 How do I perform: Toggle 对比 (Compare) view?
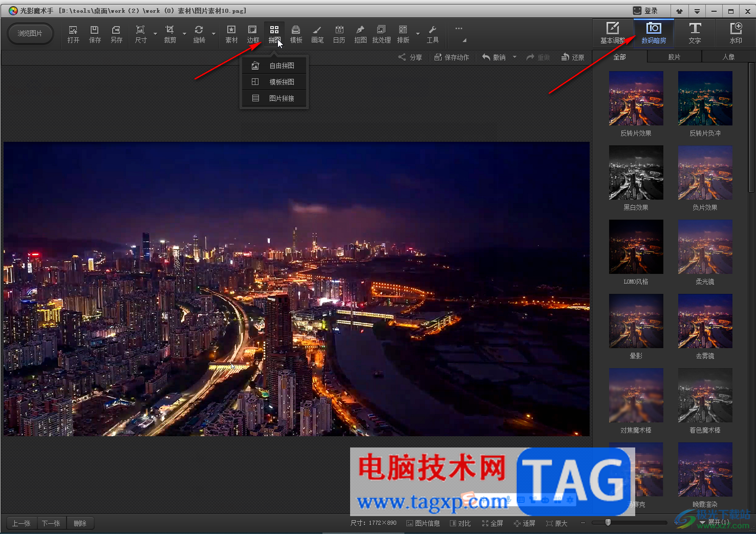[x=460, y=523]
